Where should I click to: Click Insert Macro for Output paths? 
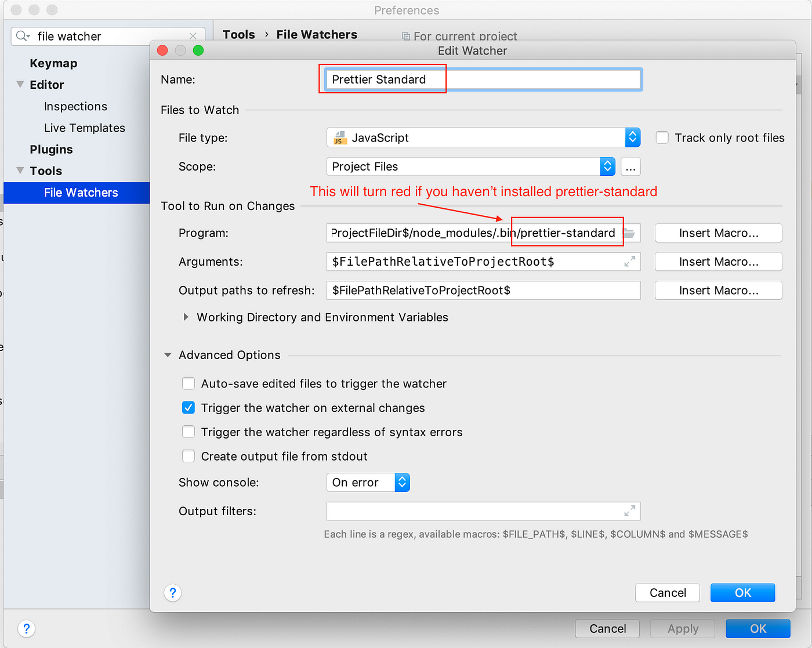(x=719, y=290)
